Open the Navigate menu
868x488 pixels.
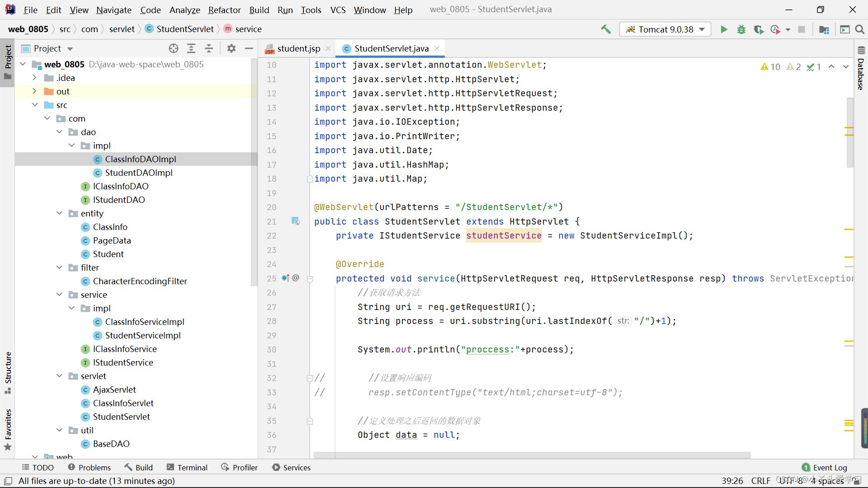tap(114, 9)
